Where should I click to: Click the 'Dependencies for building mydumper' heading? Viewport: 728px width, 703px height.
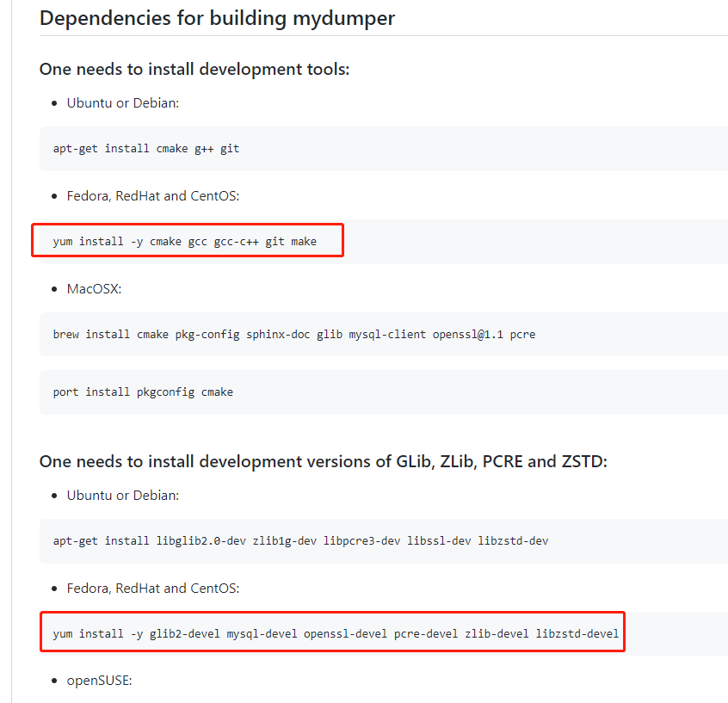217,17
